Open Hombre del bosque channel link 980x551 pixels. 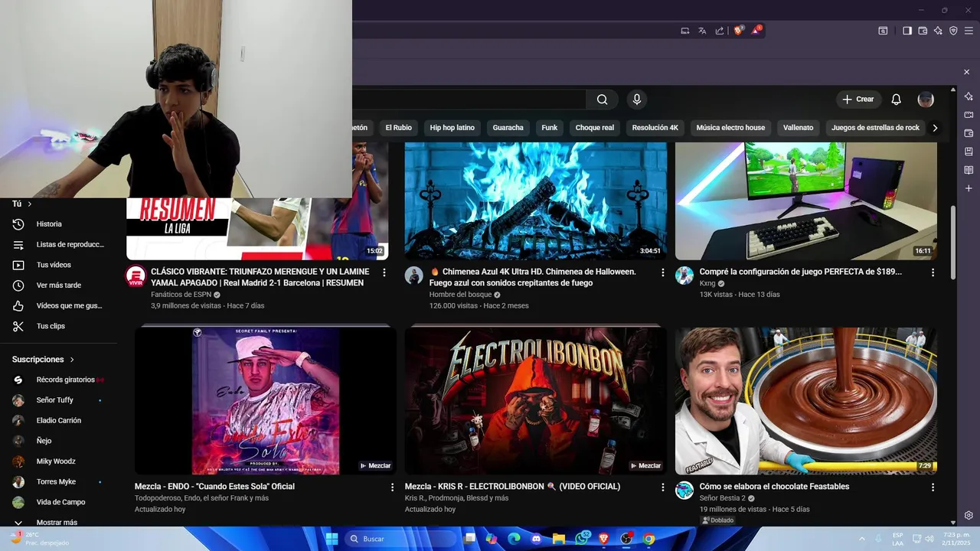460,295
